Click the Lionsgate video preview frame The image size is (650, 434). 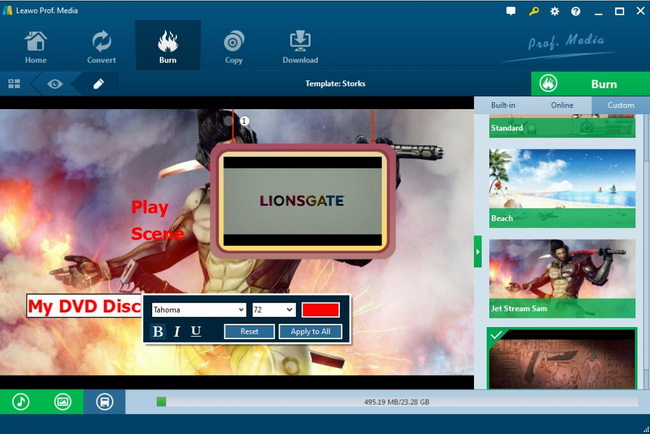click(x=303, y=201)
